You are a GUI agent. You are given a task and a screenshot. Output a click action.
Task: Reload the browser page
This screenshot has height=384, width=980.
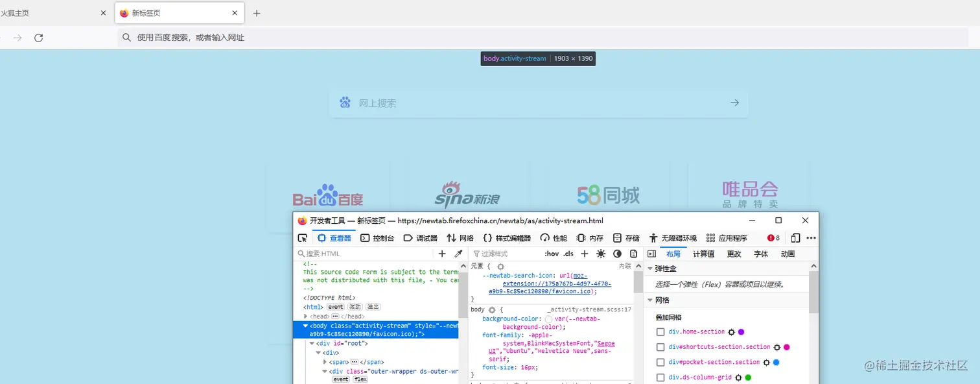point(38,38)
